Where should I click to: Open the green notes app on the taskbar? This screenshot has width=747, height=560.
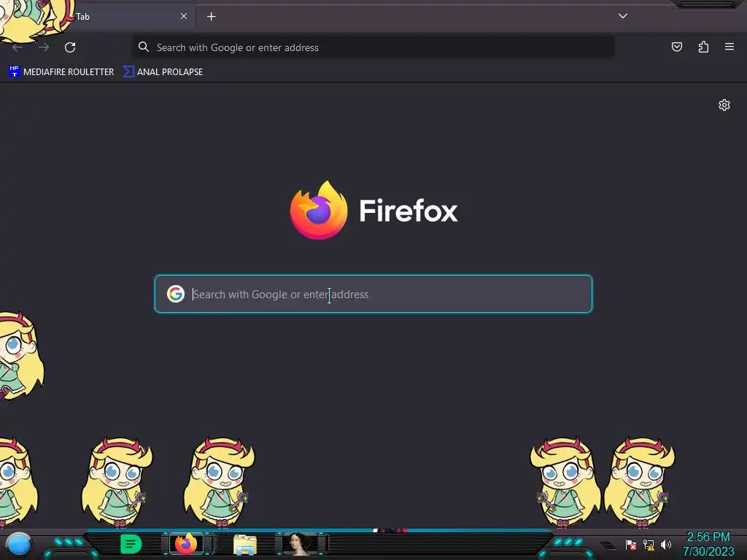[131, 544]
